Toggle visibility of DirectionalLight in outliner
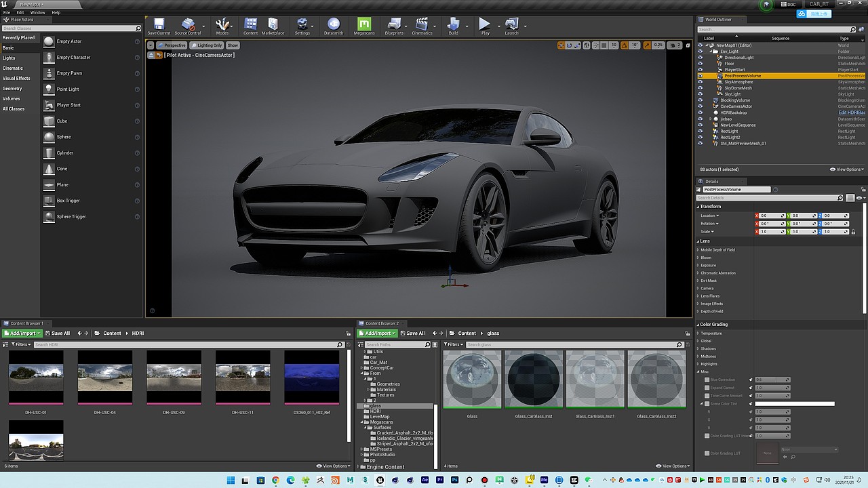 701,58
